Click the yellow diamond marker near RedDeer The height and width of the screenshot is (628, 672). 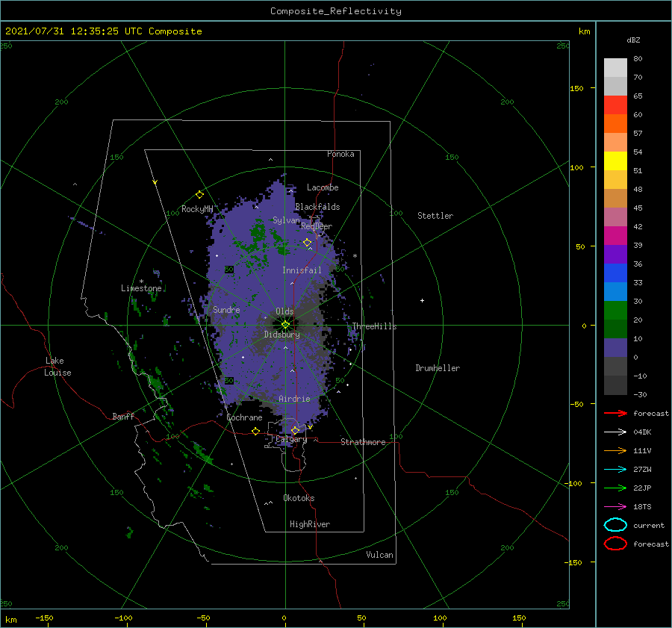click(x=308, y=243)
